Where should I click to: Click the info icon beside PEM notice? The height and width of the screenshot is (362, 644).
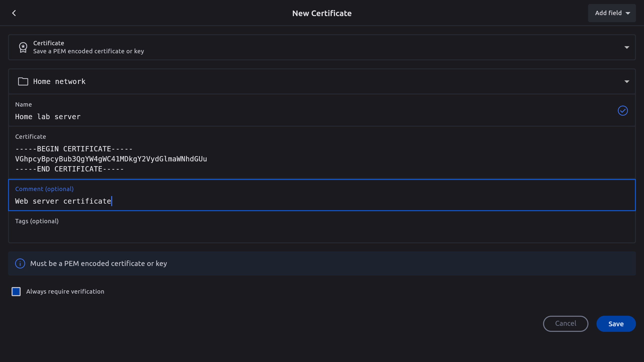[20, 263]
